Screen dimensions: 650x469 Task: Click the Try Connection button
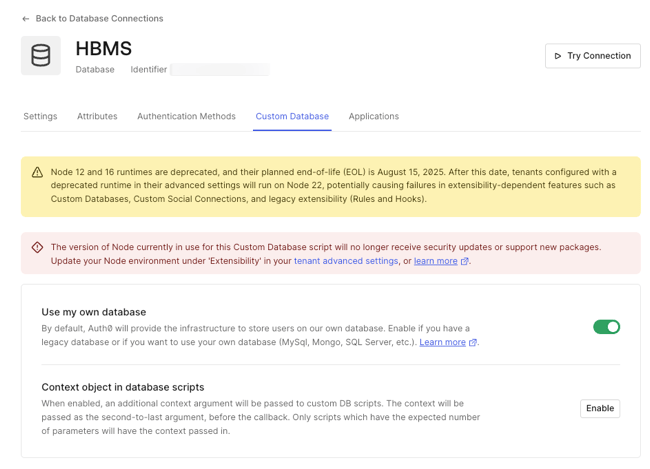592,56
